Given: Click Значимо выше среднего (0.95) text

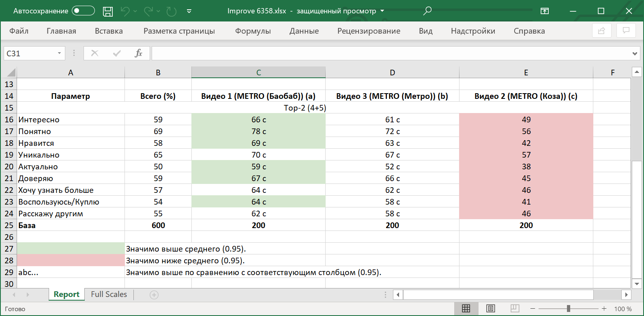Looking at the screenshot, I should (186, 249).
